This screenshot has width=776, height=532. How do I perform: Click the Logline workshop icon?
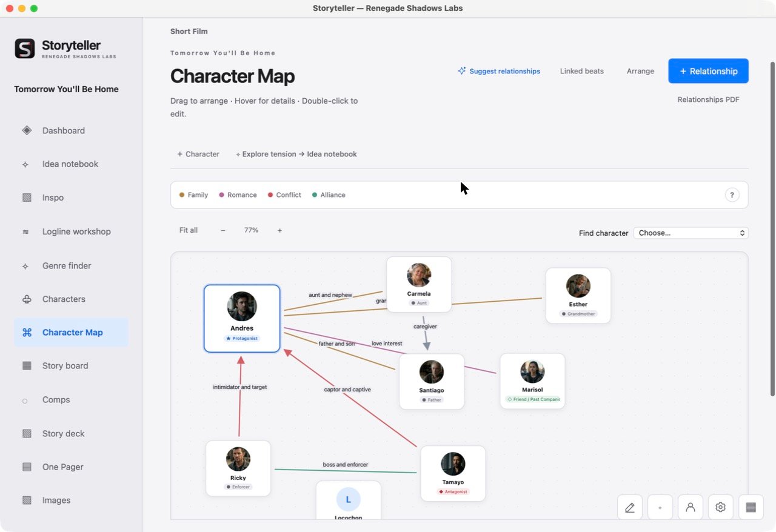[x=25, y=231]
